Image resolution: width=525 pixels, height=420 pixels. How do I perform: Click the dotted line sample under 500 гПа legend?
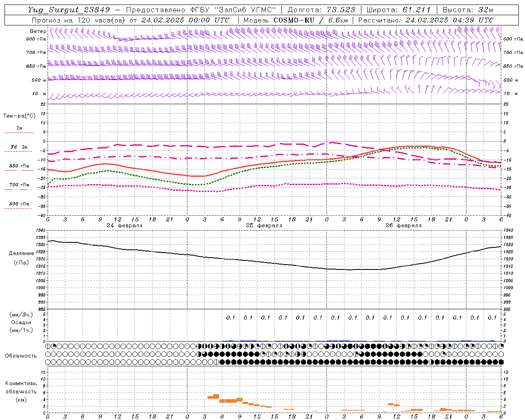click(18, 209)
